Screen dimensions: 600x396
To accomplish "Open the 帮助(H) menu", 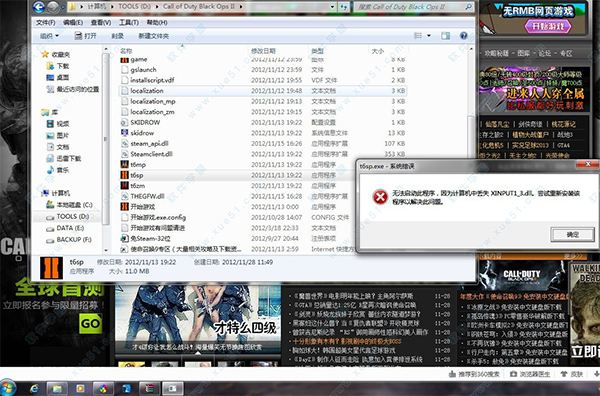I will [x=157, y=23].
